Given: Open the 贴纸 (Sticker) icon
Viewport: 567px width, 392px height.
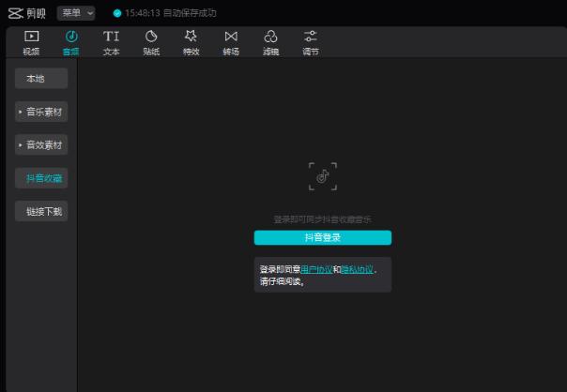Looking at the screenshot, I should coord(151,37).
